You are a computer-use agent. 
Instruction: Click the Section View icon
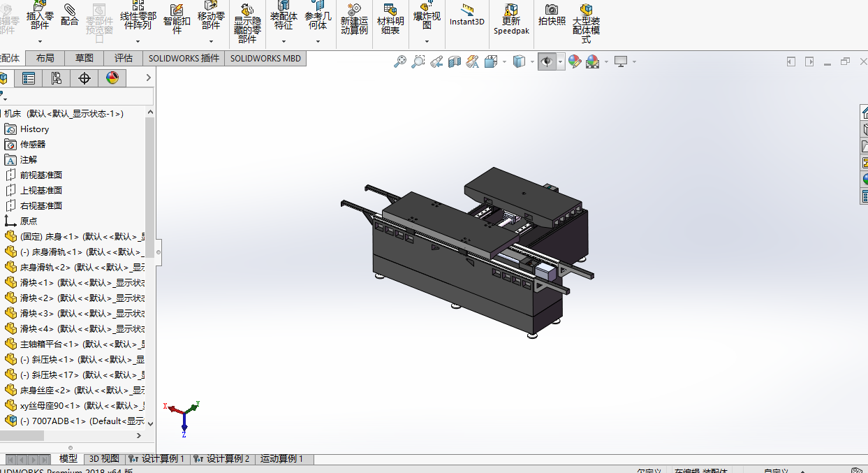tap(455, 61)
